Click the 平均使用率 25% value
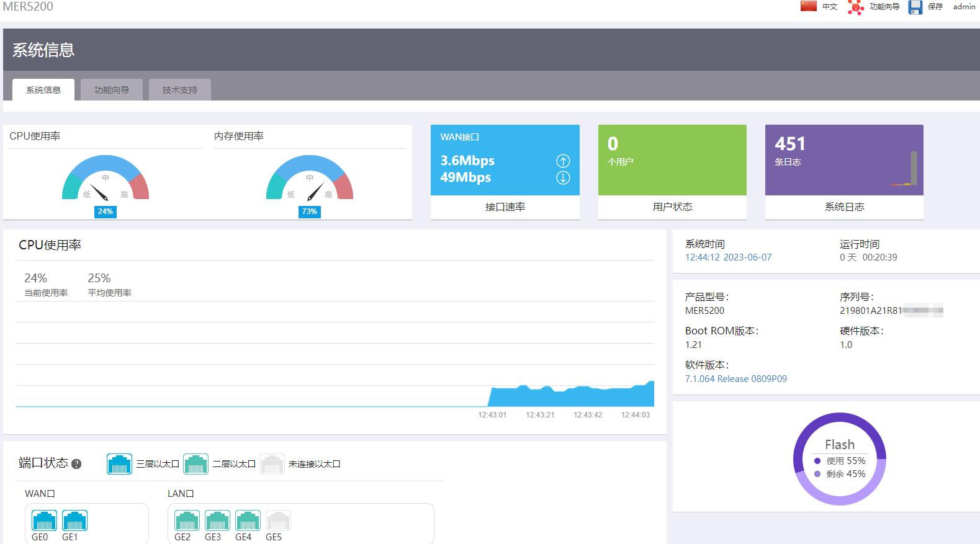This screenshot has width=980, height=544. pyautogui.click(x=99, y=279)
